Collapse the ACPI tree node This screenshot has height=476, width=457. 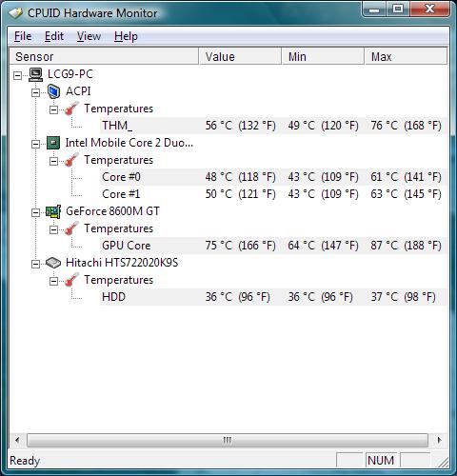[35, 92]
